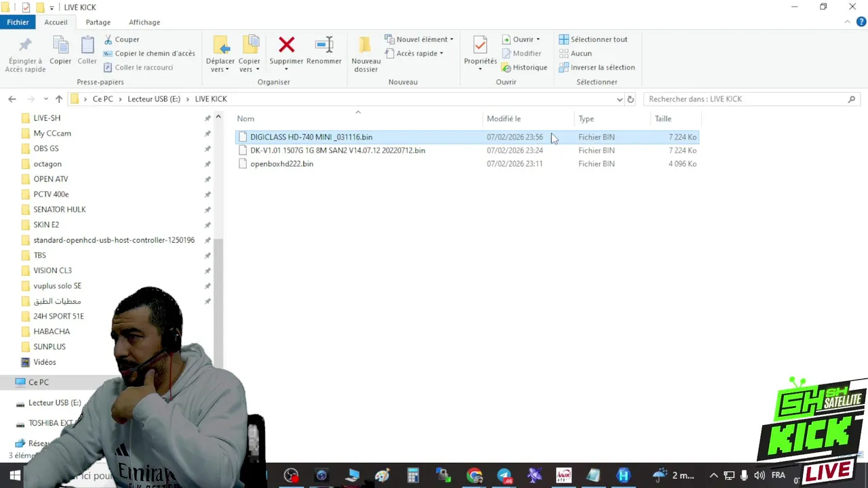The image size is (868, 488).
Task: Click the Épingler à Accès rapide pin icon
Action: point(25,45)
